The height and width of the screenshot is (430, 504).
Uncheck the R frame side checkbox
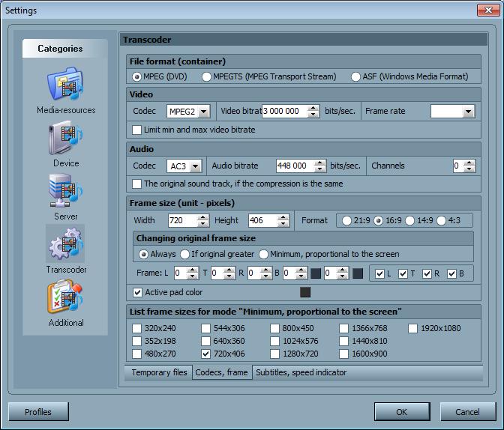(x=427, y=273)
